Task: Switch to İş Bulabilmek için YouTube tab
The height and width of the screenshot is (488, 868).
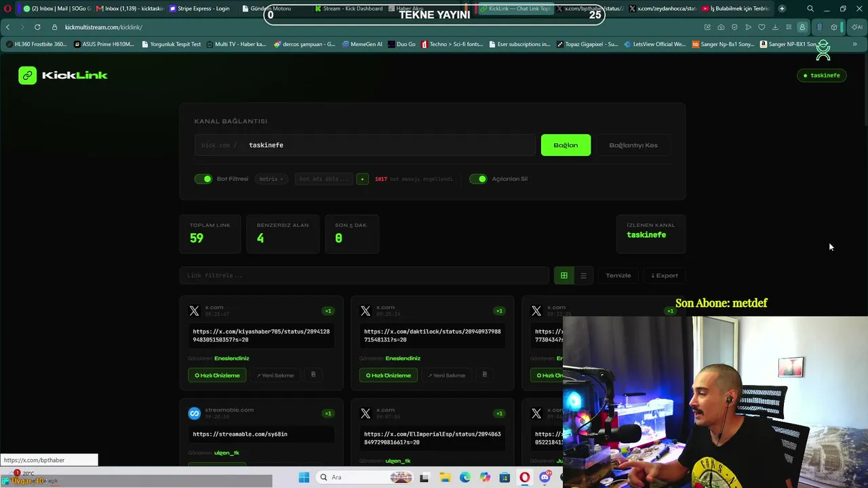Action: click(736, 9)
